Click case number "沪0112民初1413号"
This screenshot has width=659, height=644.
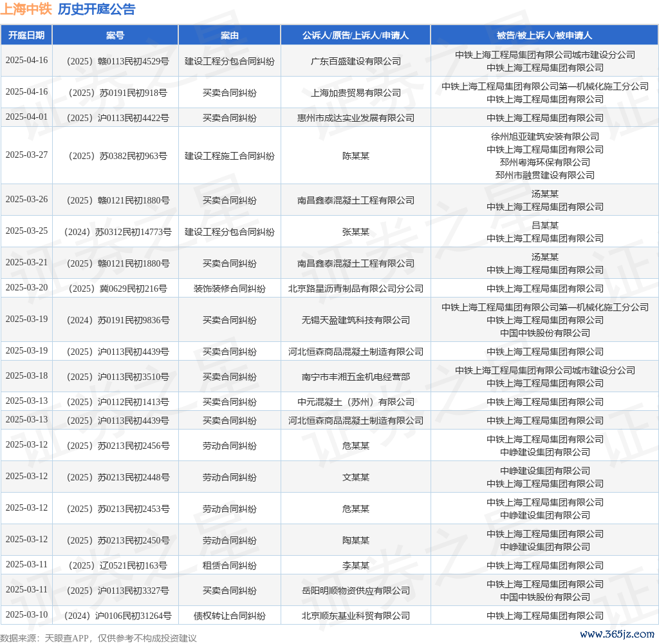point(118,402)
